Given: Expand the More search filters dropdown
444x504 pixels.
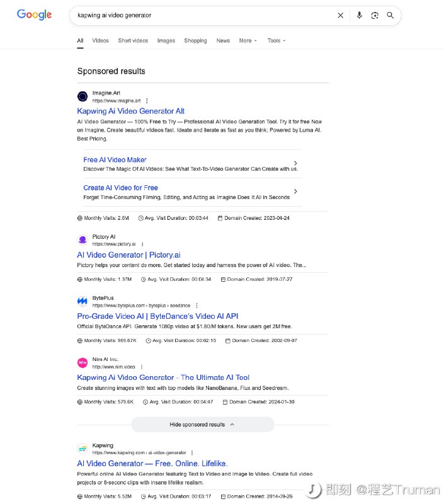Looking at the screenshot, I should (248, 41).
